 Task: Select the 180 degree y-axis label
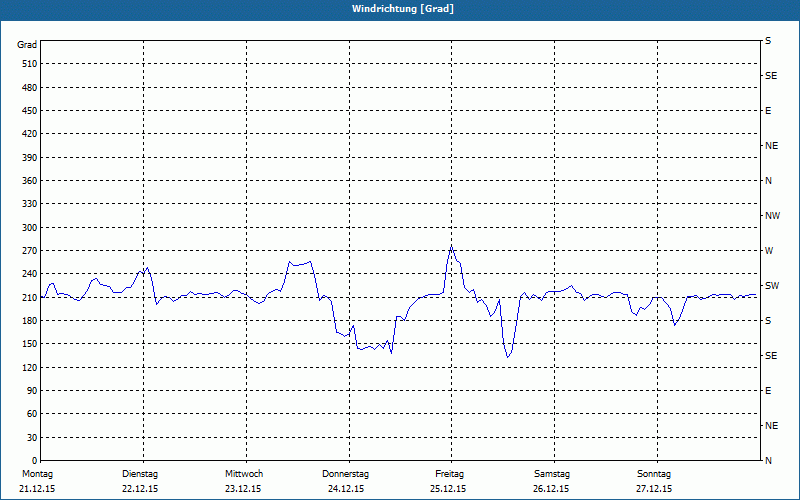click(x=28, y=321)
